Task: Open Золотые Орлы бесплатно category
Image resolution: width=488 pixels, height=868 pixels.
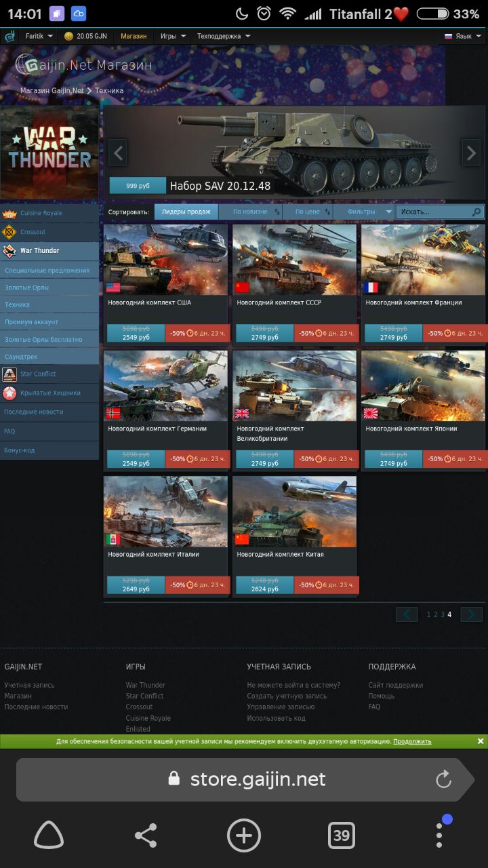Action: click(49, 339)
